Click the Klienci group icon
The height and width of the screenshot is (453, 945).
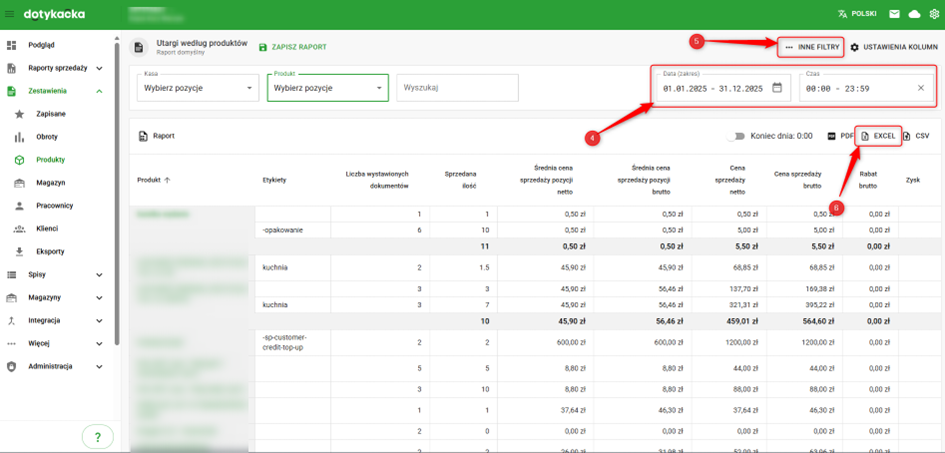coord(19,229)
